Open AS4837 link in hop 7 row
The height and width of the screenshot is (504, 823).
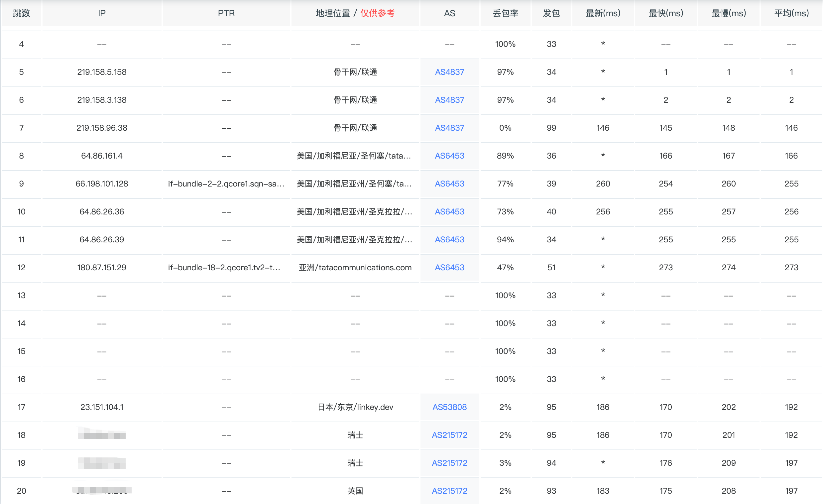click(x=449, y=128)
